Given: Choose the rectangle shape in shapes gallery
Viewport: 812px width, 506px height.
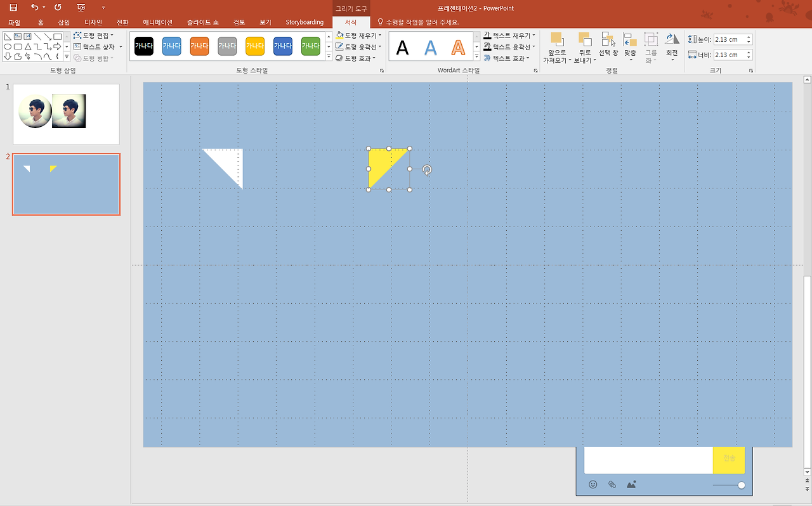Looking at the screenshot, I should pyautogui.click(x=58, y=36).
